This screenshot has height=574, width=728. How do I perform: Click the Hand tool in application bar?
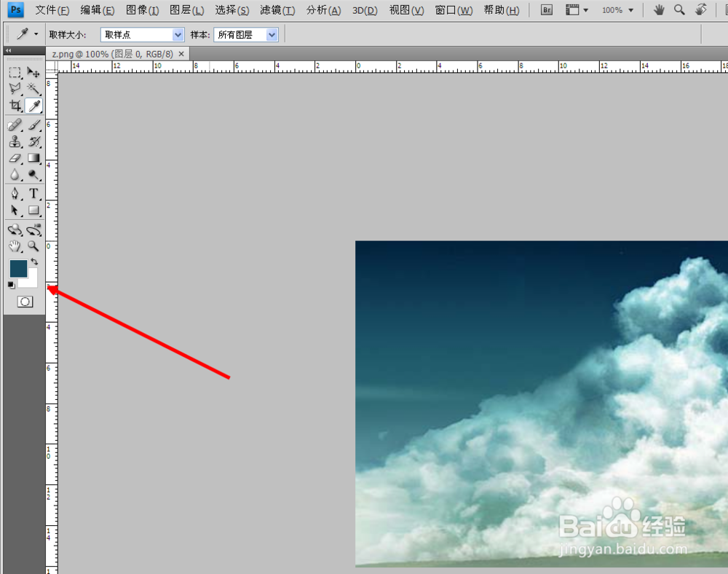pyautogui.click(x=659, y=9)
